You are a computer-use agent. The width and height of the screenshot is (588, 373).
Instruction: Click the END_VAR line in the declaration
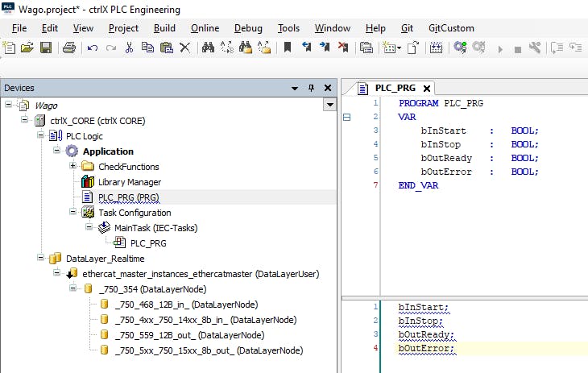pos(418,185)
